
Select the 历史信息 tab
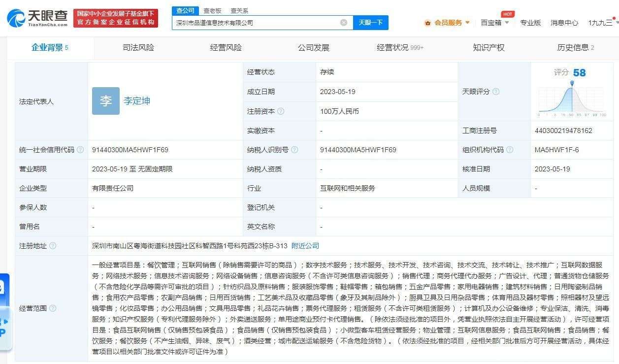(575, 48)
